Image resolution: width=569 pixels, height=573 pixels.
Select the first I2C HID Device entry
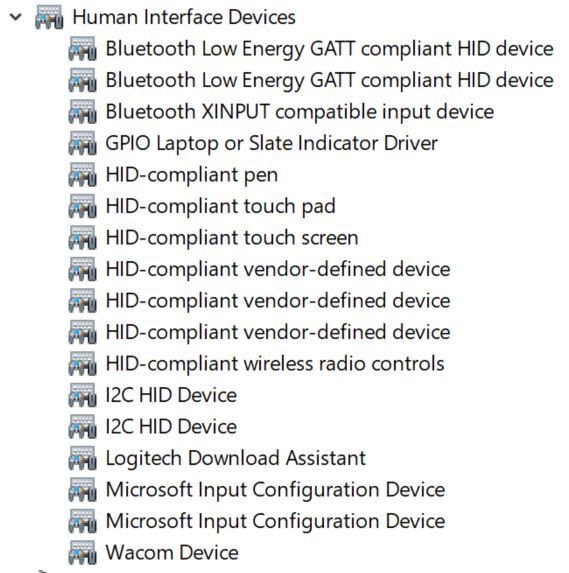(x=171, y=395)
